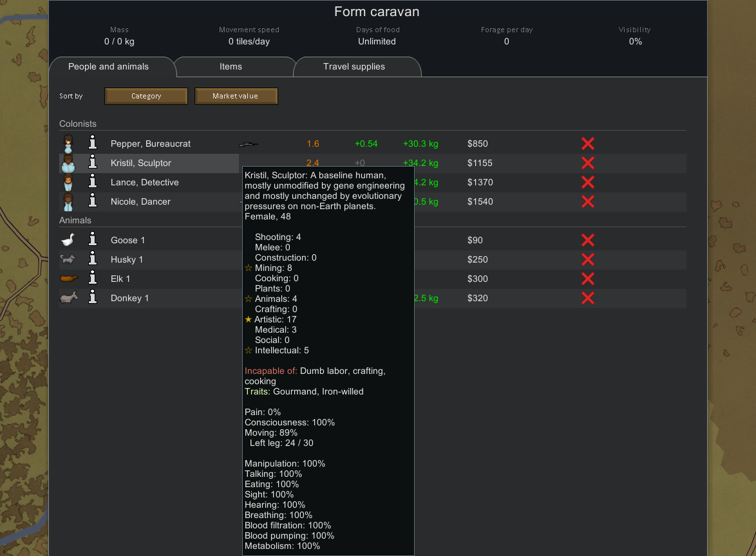Image resolution: width=756 pixels, height=556 pixels.
Task: Switch to the Items tab
Action: [x=231, y=67]
